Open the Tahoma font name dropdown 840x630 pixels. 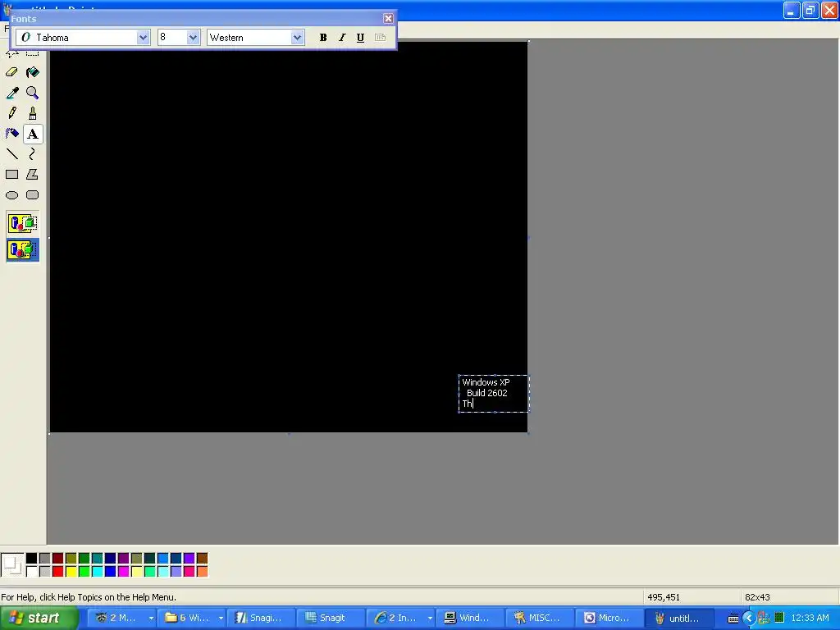[x=143, y=38]
